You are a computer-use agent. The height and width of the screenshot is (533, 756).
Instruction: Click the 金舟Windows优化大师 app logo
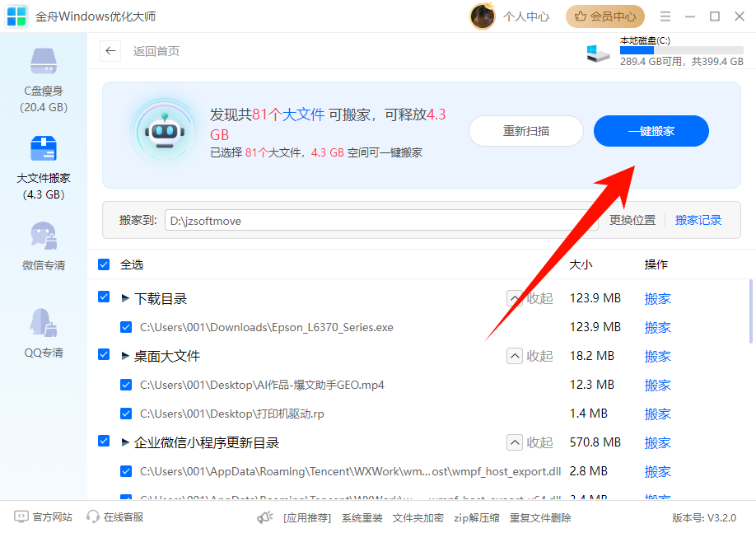(18, 16)
